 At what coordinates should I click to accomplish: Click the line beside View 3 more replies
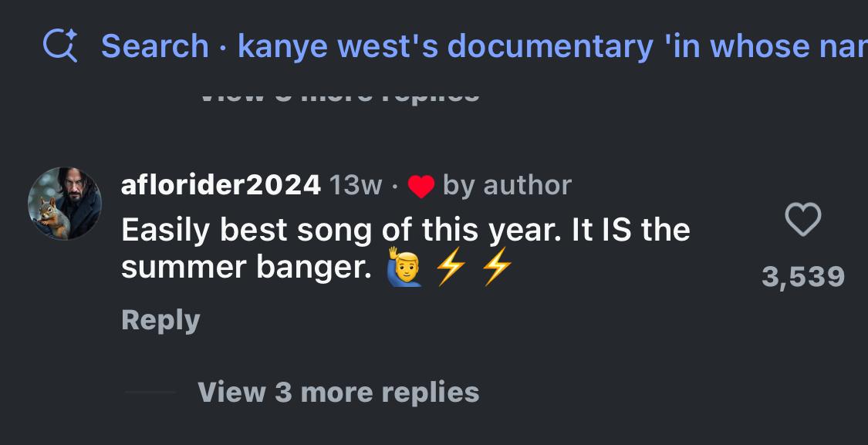click(x=150, y=393)
